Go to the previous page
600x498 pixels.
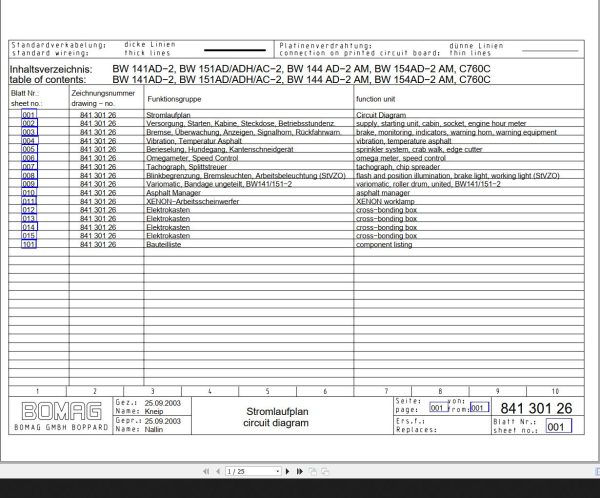coord(218,471)
